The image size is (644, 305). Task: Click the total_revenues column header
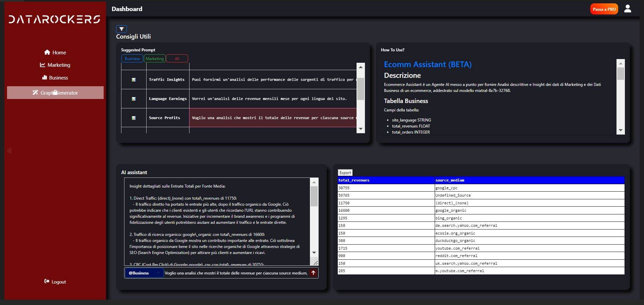386,180
